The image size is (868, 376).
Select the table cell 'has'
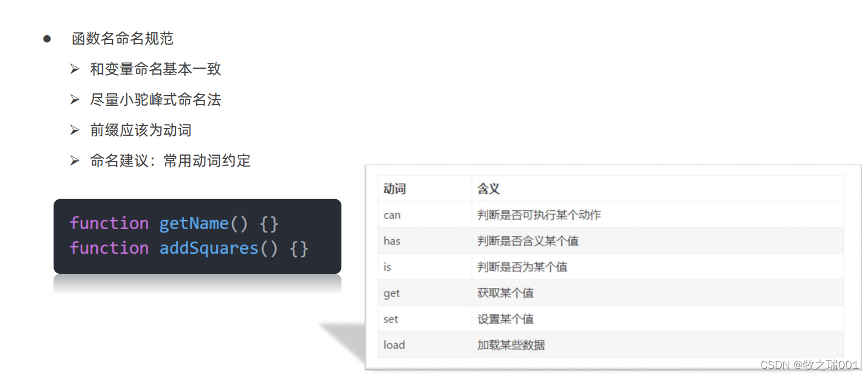tap(425, 241)
